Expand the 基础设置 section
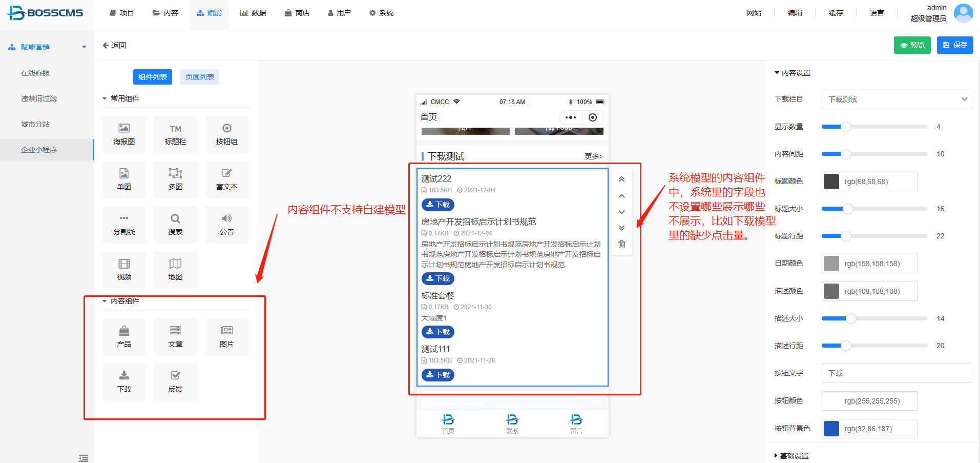The height and width of the screenshot is (463, 980). pos(791,456)
